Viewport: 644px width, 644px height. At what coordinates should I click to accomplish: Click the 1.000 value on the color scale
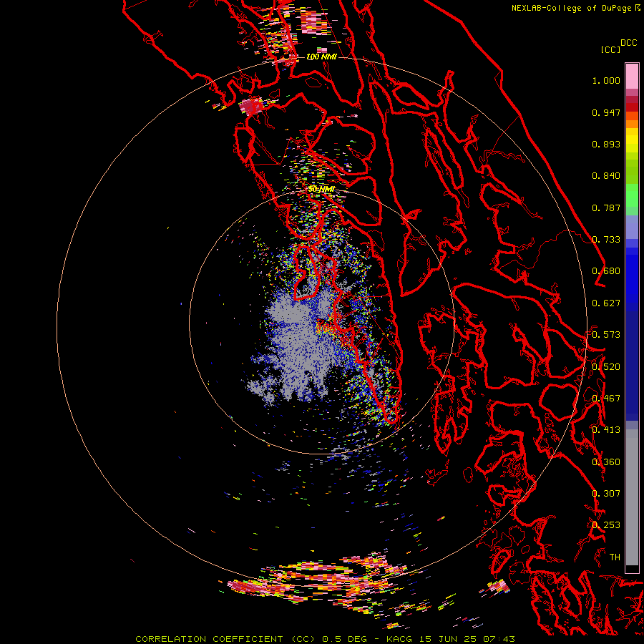coord(606,80)
